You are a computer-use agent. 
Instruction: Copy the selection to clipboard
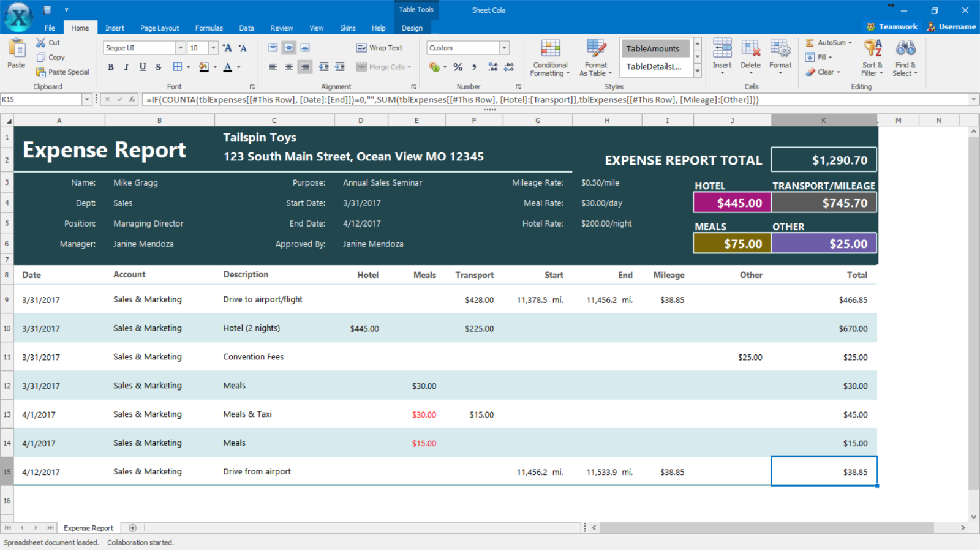[x=50, y=57]
